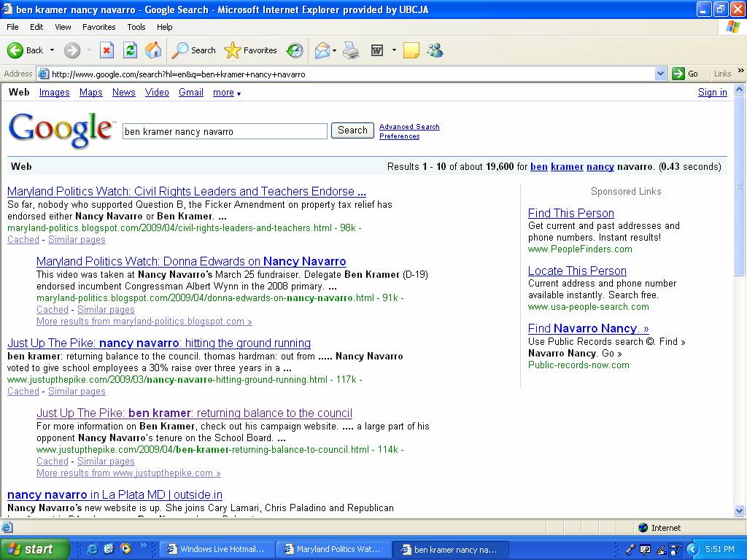
Task: Click the yellow note Discuss icon
Action: pyautogui.click(x=411, y=50)
